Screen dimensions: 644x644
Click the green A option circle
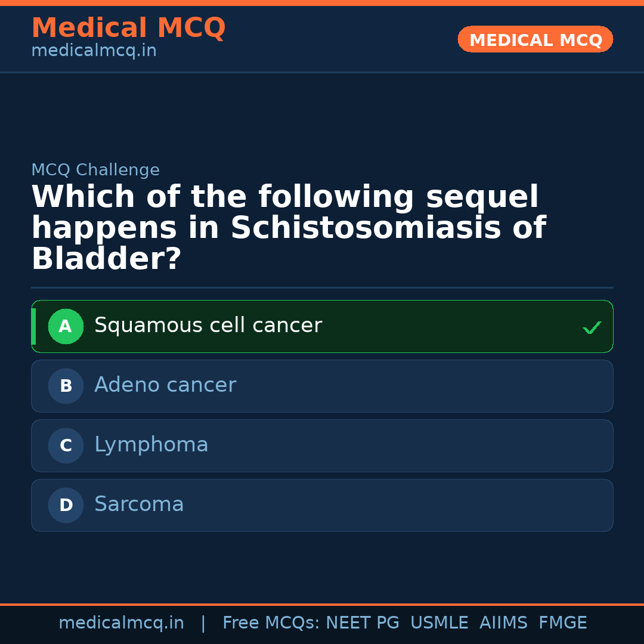pos(66,326)
